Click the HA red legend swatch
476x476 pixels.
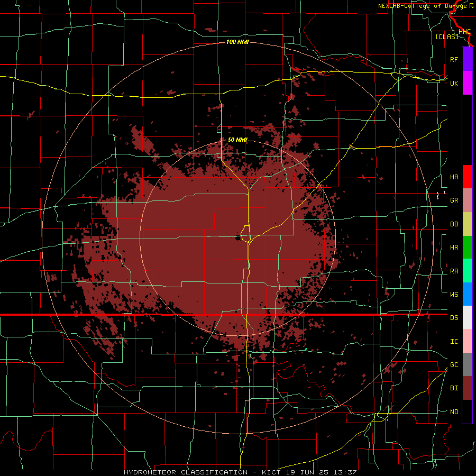467,177
